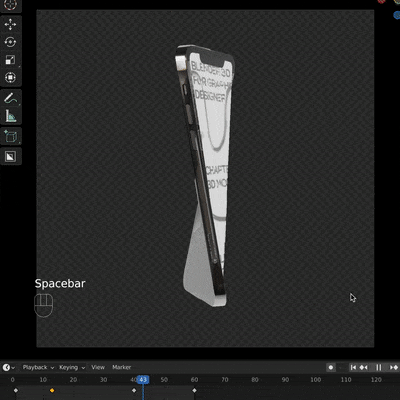Open the Keying dropdown menu
400x400 pixels.
click(x=72, y=367)
